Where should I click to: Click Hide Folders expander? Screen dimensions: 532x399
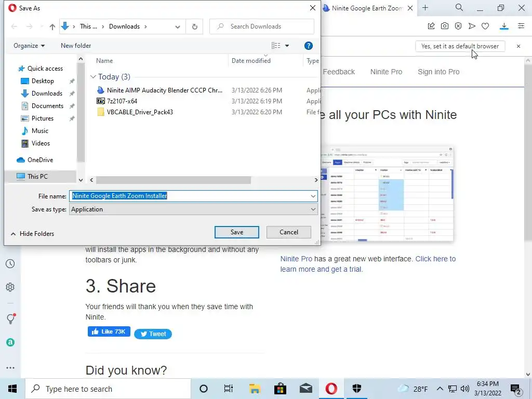point(33,233)
